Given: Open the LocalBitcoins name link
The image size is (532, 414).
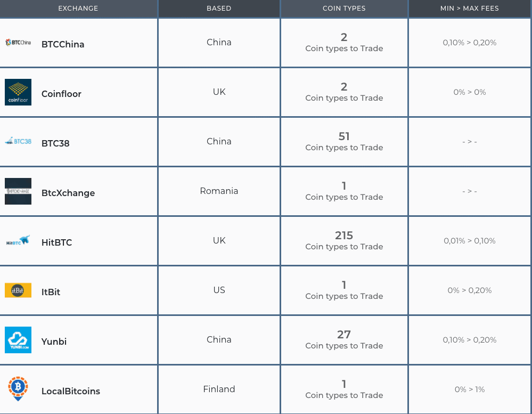Looking at the screenshot, I should pyautogui.click(x=71, y=391).
